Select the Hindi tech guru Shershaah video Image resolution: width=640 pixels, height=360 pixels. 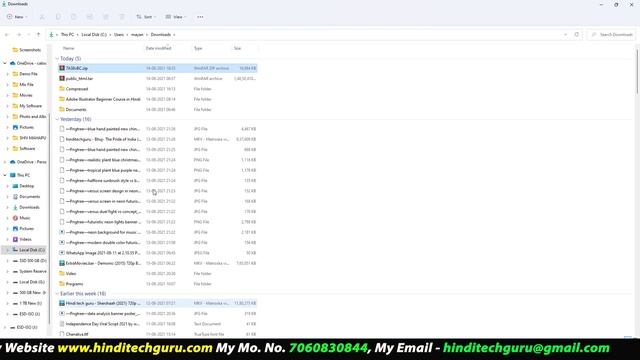[x=158, y=303]
